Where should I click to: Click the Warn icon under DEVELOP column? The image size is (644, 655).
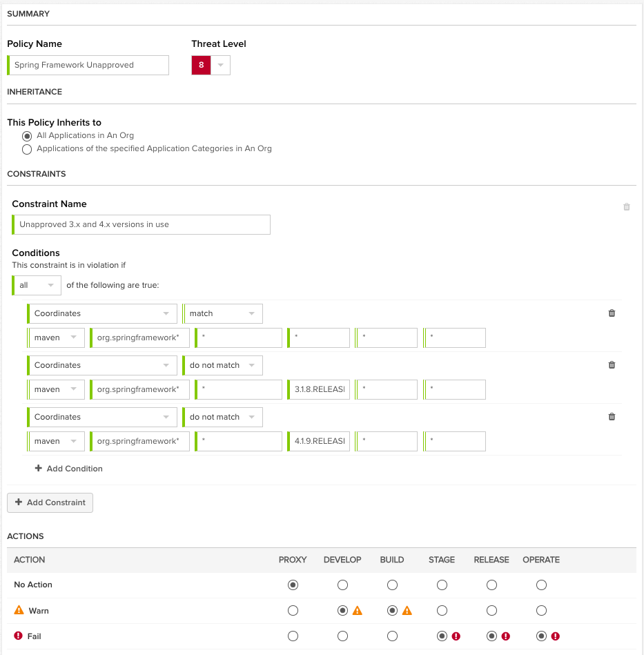click(x=357, y=611)
